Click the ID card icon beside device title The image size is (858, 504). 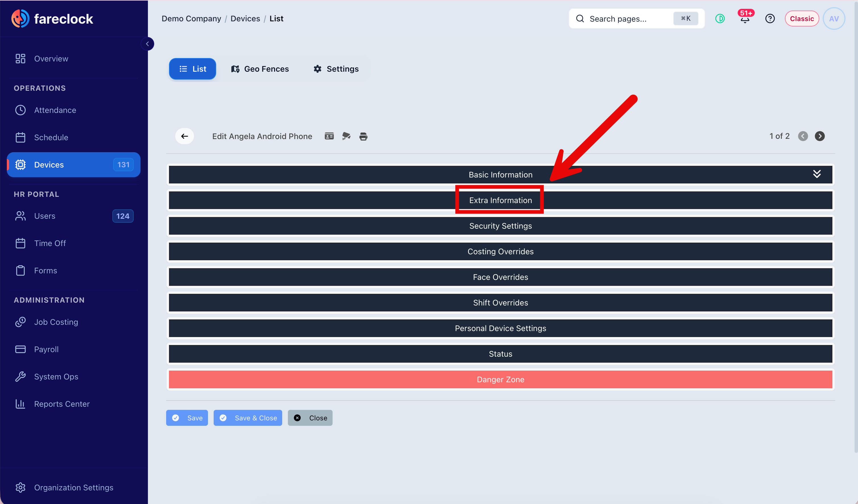(x=329, y=136)
